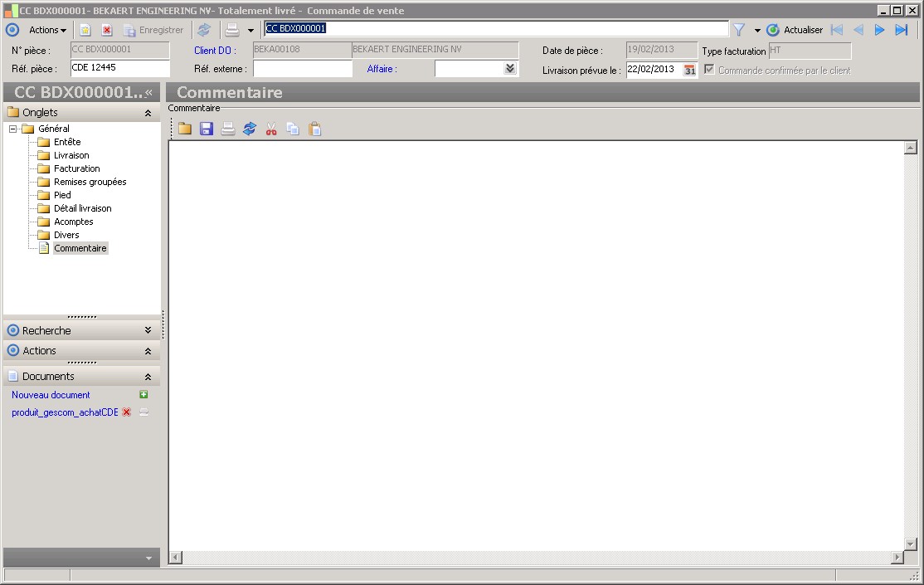This screenshot has height=585, width=924.
Task: Click inside the Commentaire text area
Action: point(537,345)
